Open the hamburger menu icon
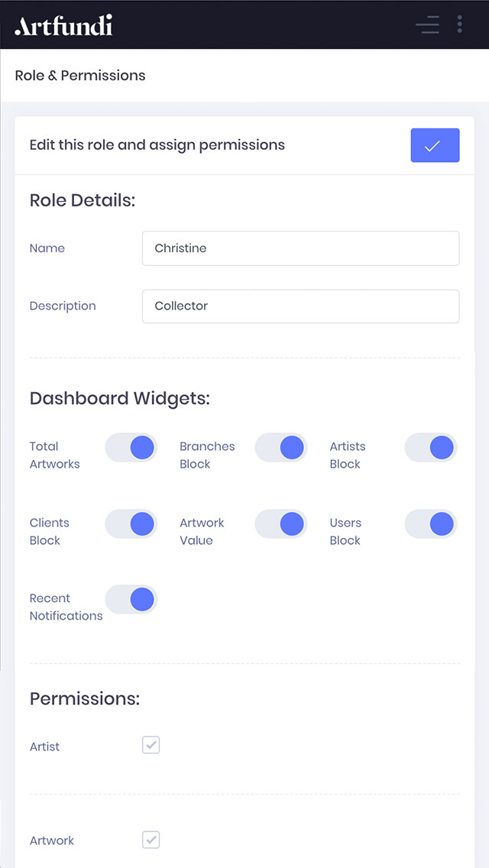 point(427,24)
